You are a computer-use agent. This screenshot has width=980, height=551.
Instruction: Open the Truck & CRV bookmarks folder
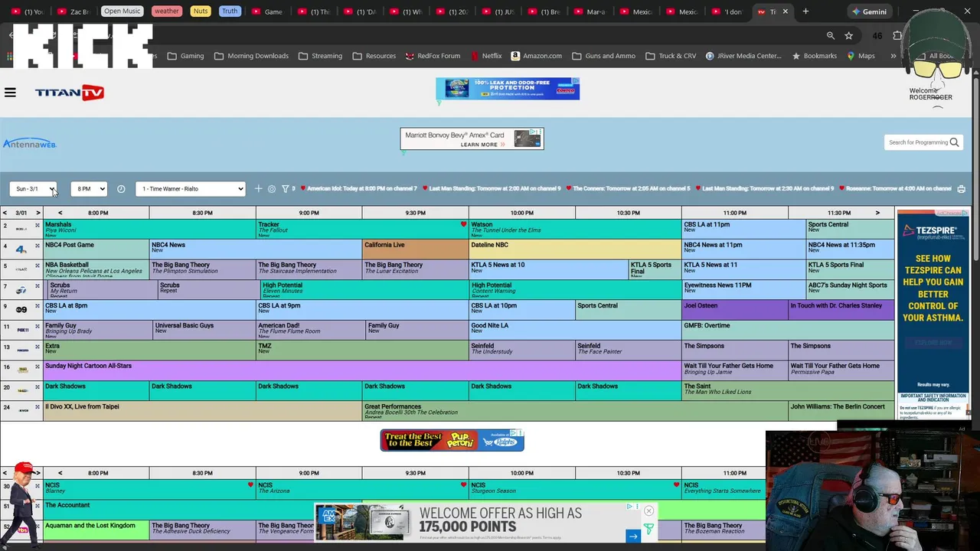pyautogui.click(x=670, y=56)
